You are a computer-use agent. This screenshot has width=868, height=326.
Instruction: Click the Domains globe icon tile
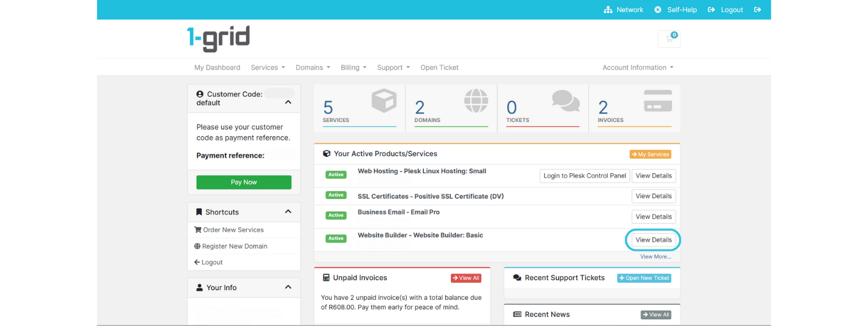click(x=476, y=101)
